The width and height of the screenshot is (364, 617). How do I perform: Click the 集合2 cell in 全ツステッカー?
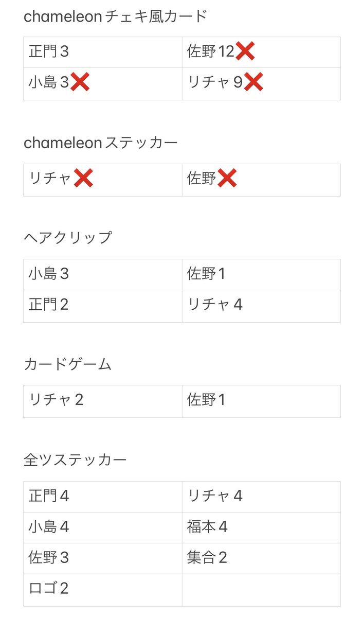[x=261, y=558]
